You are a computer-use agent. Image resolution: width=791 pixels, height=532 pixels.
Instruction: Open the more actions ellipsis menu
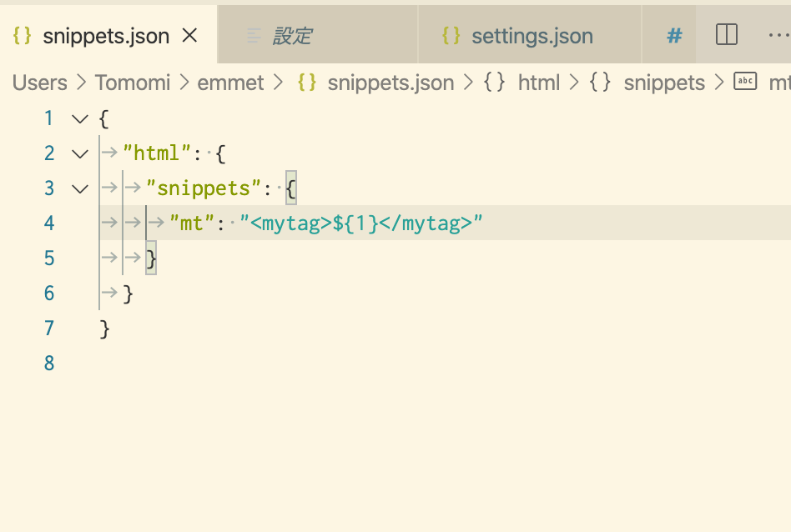tap(778, 35)
